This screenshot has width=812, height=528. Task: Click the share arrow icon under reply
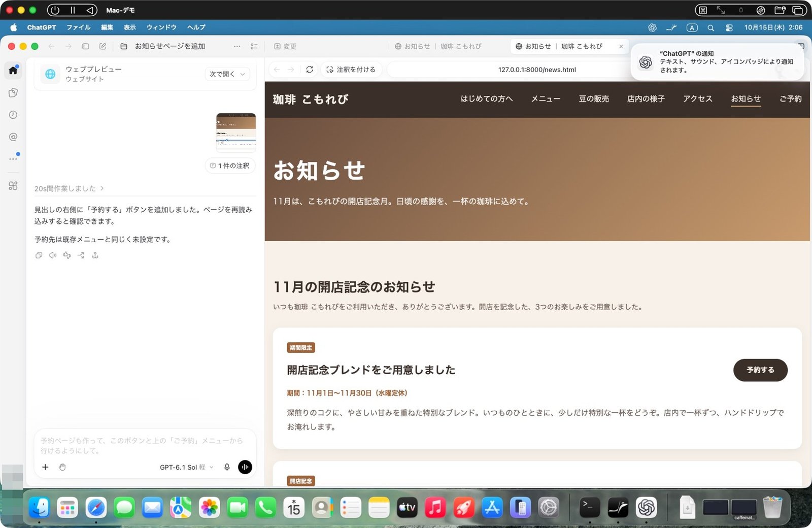(81, 255)
